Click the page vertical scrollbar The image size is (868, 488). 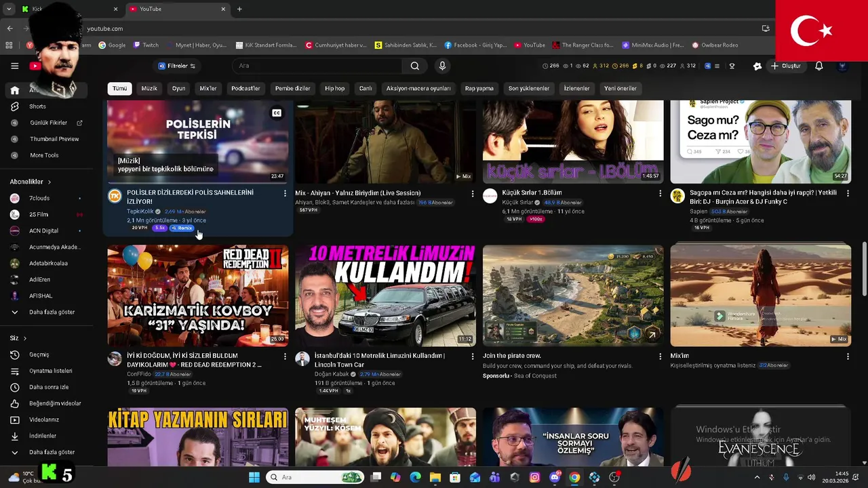[864, 270]
